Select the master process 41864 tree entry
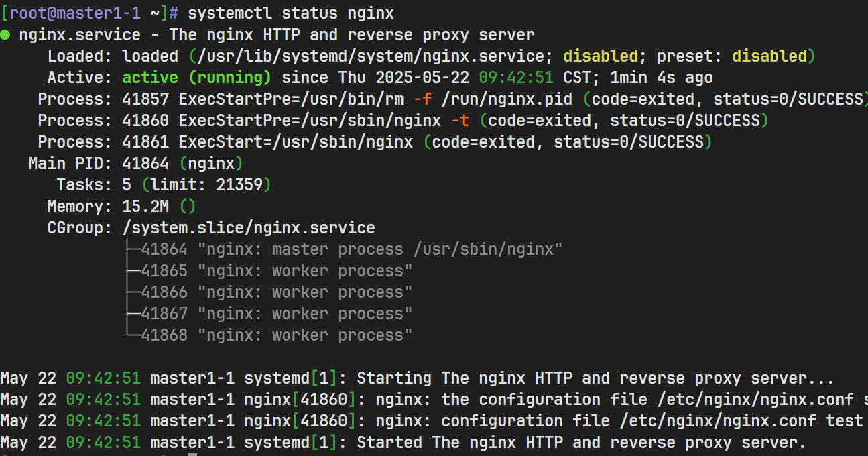 pyautogui.click(x=351, y=249)
